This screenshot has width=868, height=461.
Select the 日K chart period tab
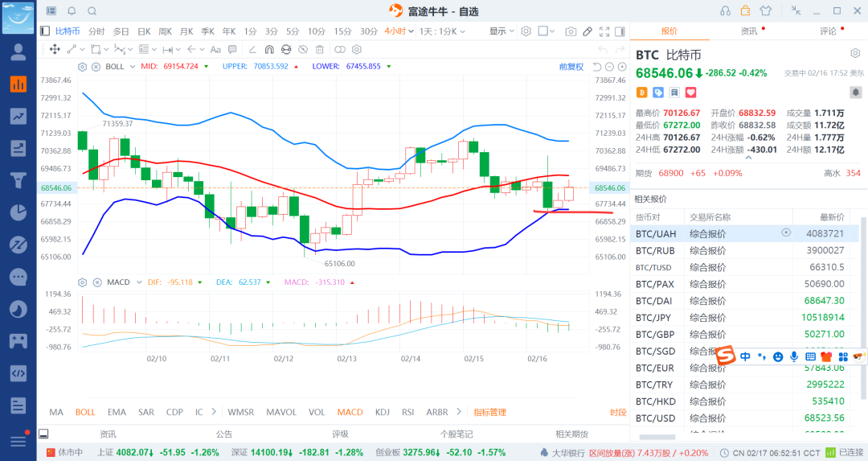coord(144,31)
